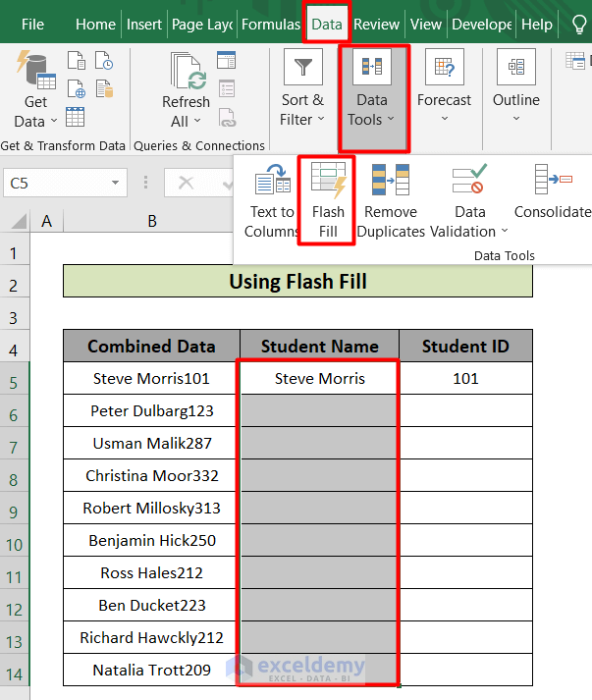Click the From Web icon
Image resolution: width=592 pixels, height=700 pixels.
pyautogui.click(x=77, y=88)
